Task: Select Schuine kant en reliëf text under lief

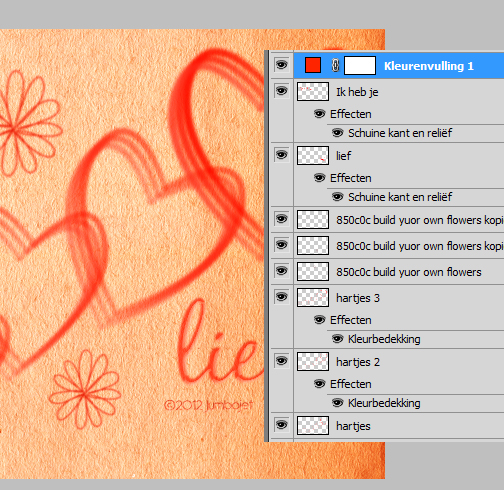Action: coord(400,197)
